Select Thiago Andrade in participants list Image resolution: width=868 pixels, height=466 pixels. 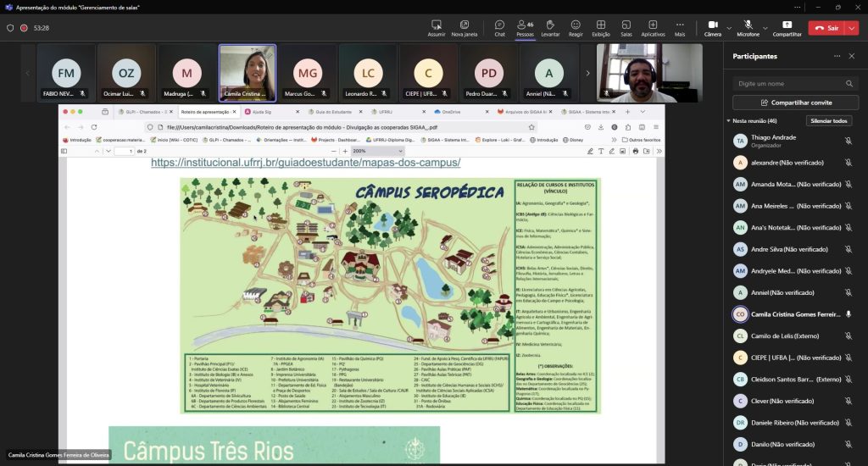click(x=795, y=141)
